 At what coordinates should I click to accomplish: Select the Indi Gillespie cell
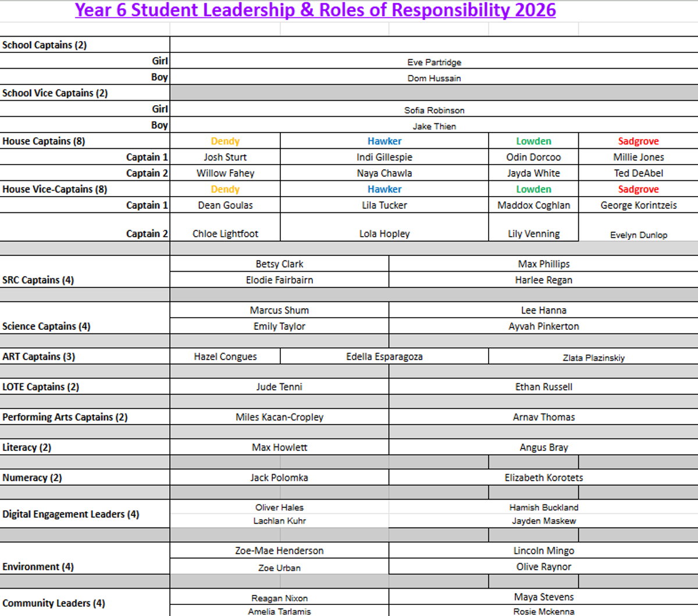[x=384, y=157]
